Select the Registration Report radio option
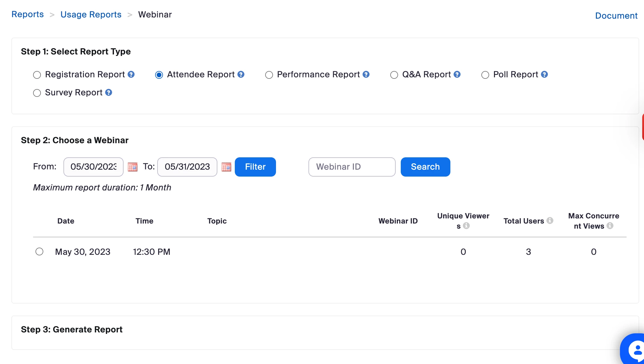644x364 pixels. tap(37, 75)
